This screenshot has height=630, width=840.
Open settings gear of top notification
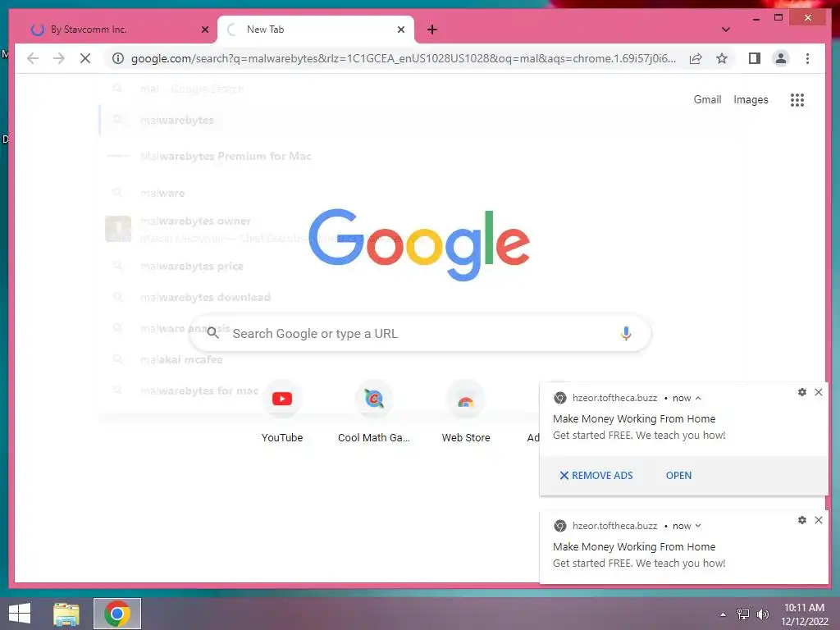click(802, 392)
